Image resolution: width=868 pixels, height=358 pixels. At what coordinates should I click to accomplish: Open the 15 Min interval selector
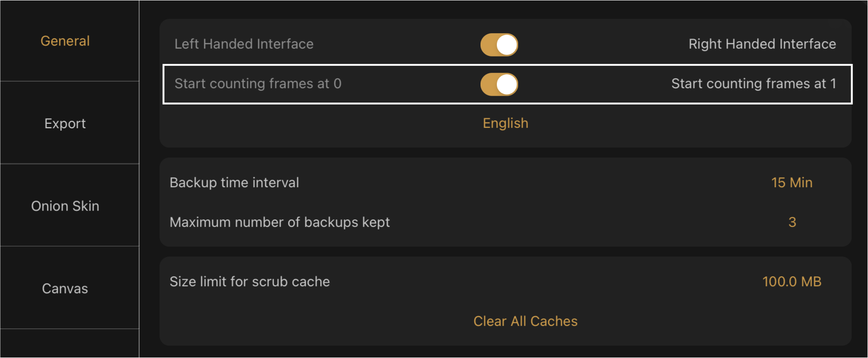point(792,182)
